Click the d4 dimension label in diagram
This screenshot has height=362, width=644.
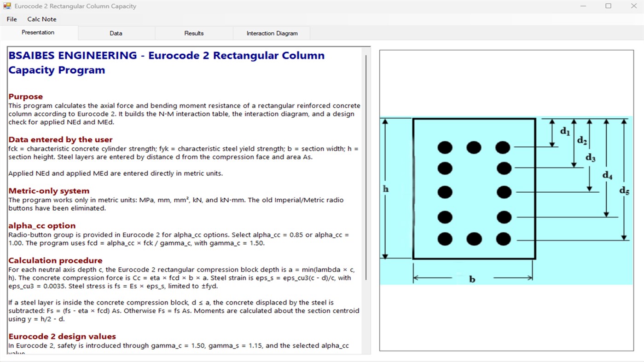608,175
